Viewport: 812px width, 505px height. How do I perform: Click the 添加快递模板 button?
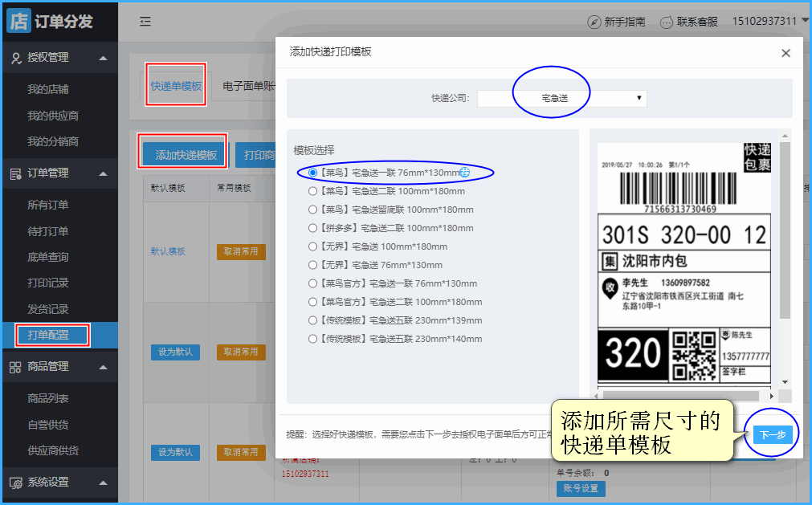185,155
